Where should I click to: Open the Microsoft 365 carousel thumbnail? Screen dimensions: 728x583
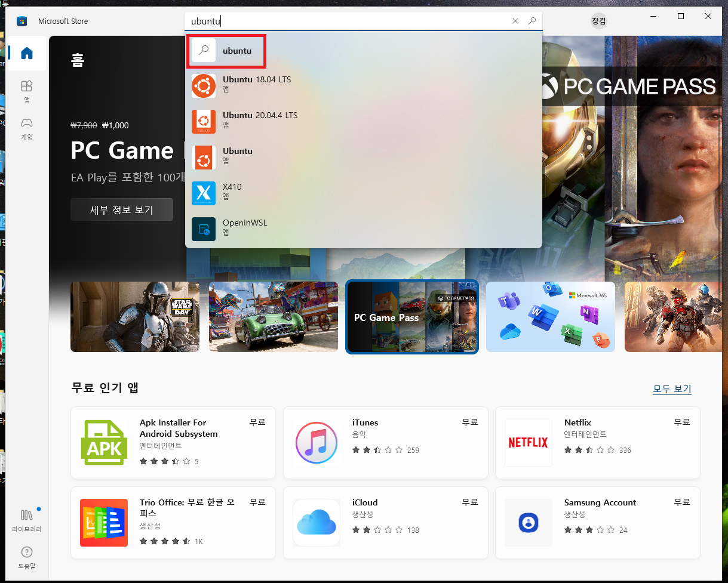pos(551,317)
